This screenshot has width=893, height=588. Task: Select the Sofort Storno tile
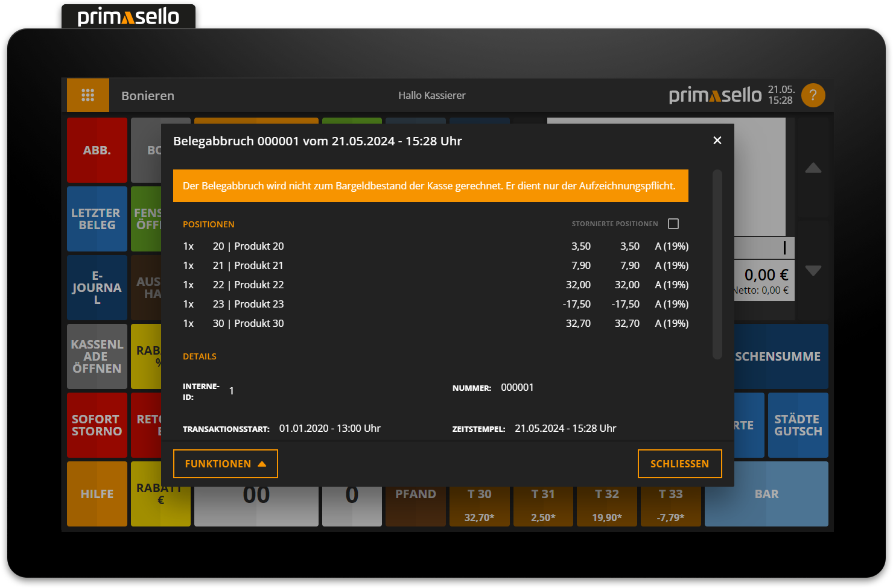coord(97,425)
